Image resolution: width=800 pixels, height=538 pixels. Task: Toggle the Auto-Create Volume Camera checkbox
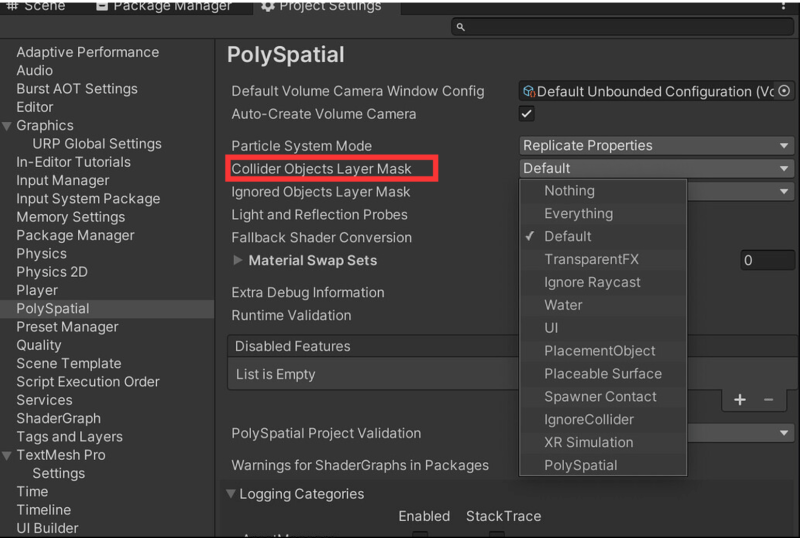[x=527, y=114]
